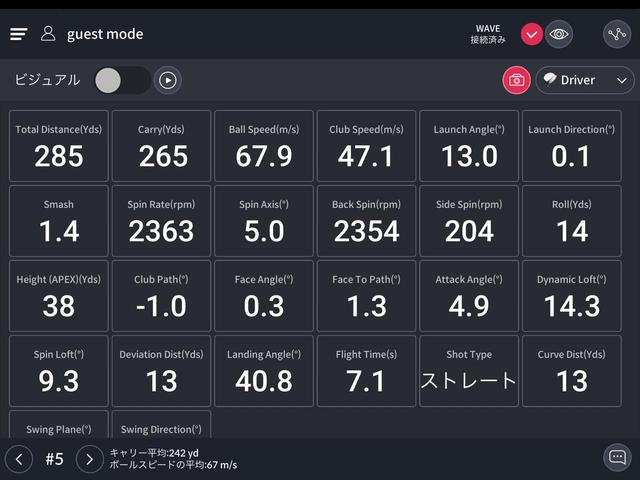Open the Driver club dropdown
This screenshot has width=640, height=480.
[x=584, y=80]
